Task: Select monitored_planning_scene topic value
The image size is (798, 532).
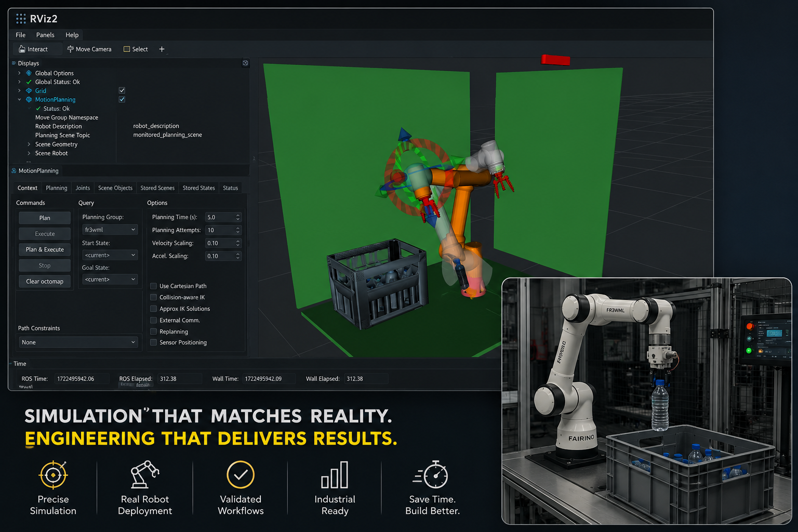Action: click(167, 135)
